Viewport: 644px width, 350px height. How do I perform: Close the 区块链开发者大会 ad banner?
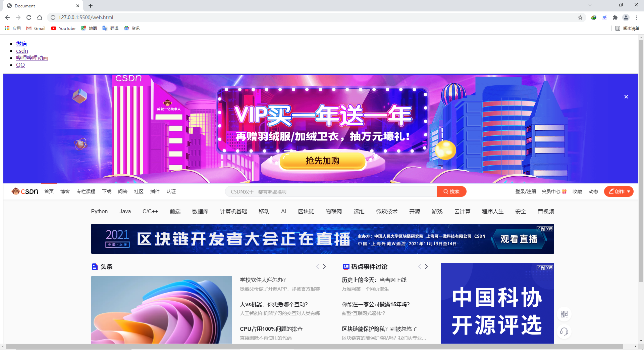[x=549, y=229]
